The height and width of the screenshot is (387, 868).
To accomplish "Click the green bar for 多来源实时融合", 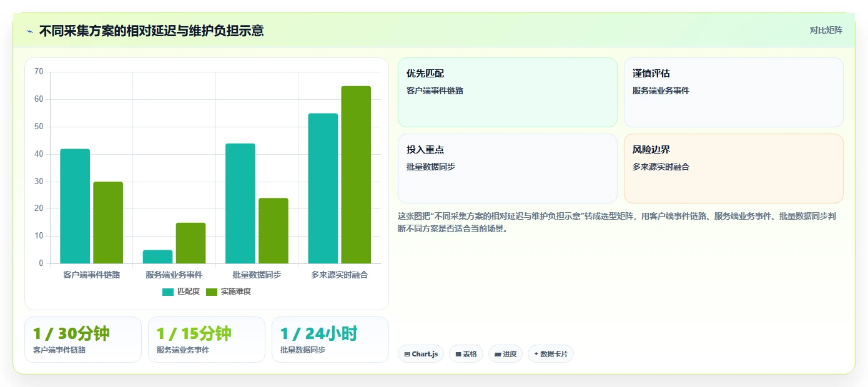I will 356,175.
